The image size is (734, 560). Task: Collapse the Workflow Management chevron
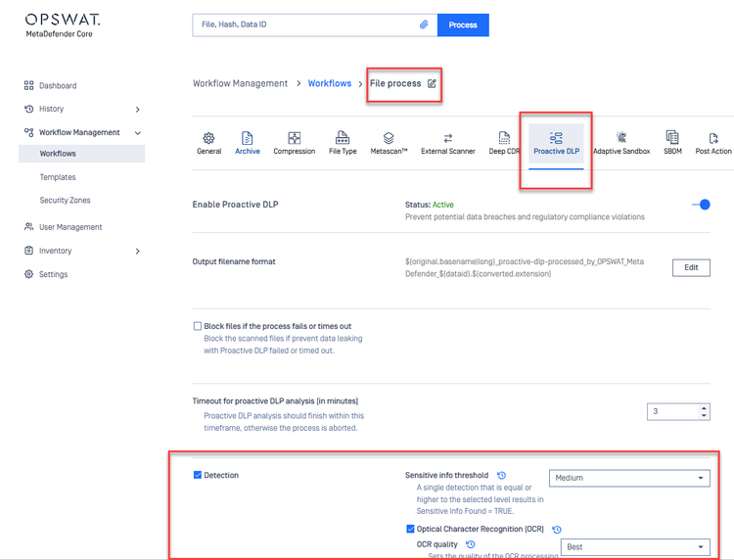point(138,133)
